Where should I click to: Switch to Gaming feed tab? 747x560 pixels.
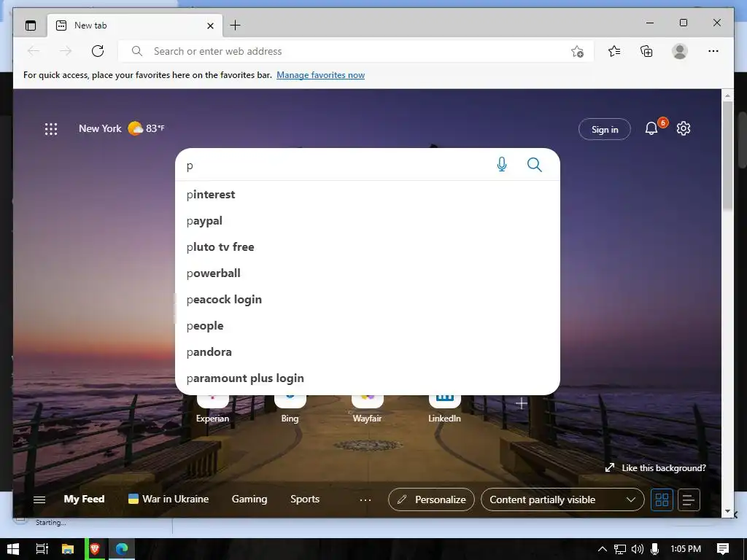(x=249, y=499)
